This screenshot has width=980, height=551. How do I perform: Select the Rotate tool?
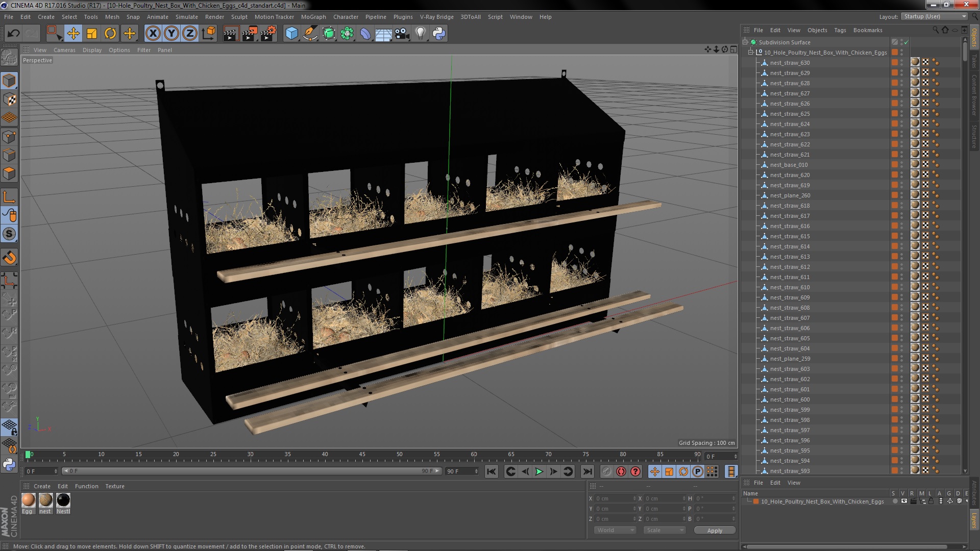coord(110,34)
